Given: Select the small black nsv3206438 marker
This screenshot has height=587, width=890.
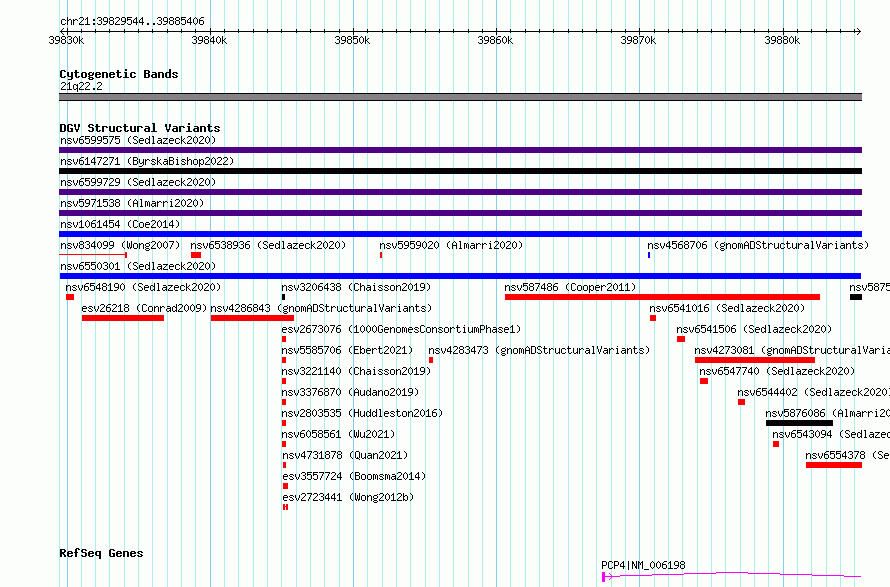Looking at the screenshot, I should click(x=283, y=297).
